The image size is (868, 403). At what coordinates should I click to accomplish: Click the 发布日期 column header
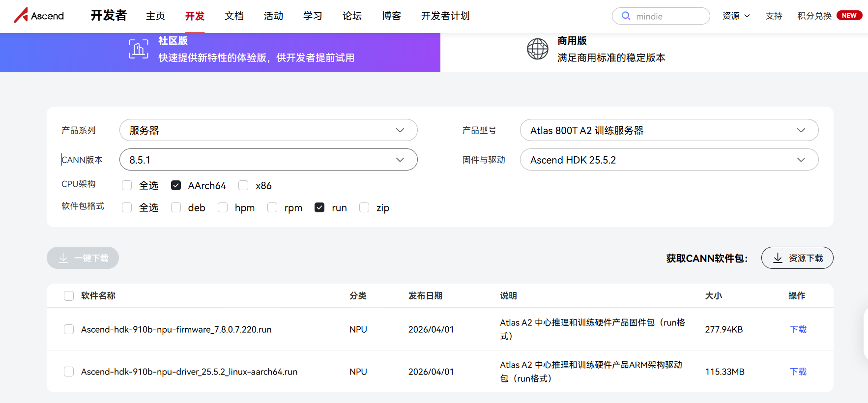coord(426,296)
